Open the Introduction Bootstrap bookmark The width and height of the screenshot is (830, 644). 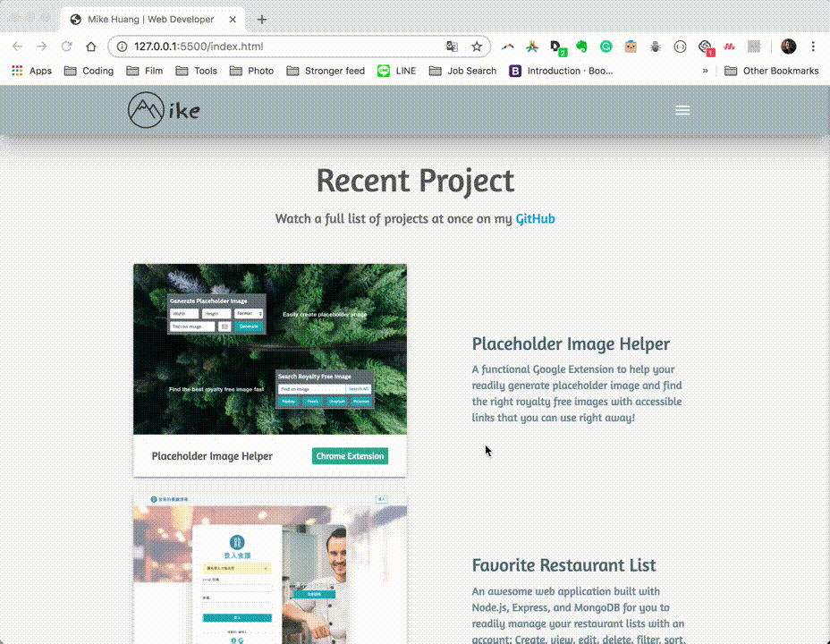point(561,71)
